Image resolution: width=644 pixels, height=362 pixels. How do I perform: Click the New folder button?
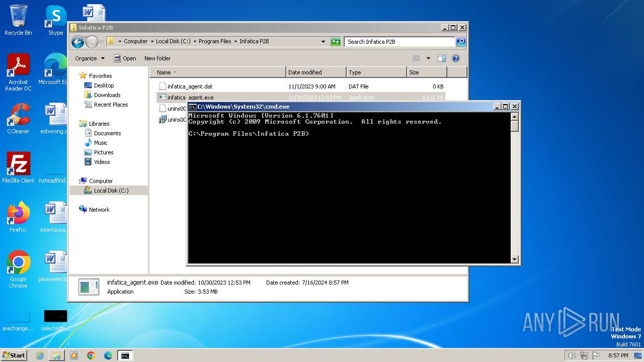(157, 58)
